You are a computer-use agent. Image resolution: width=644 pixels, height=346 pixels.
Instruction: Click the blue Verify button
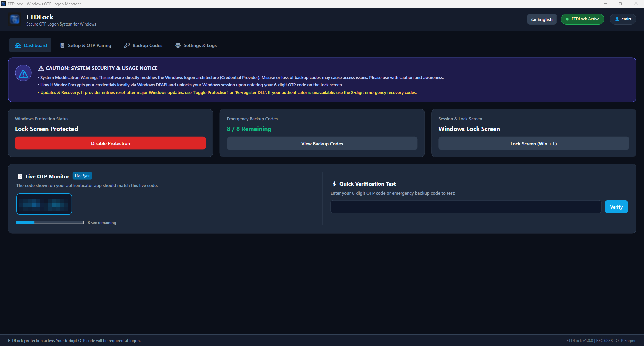[x=616, y=207]
